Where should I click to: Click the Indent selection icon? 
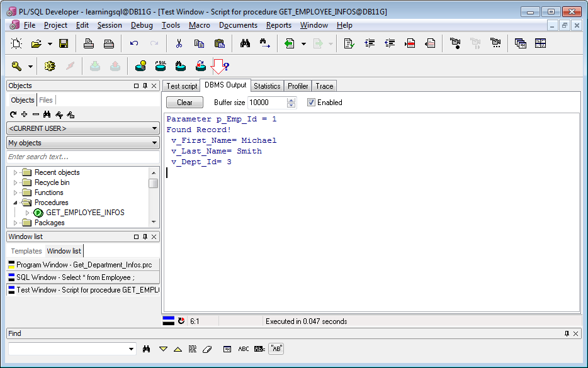[370, 43]
